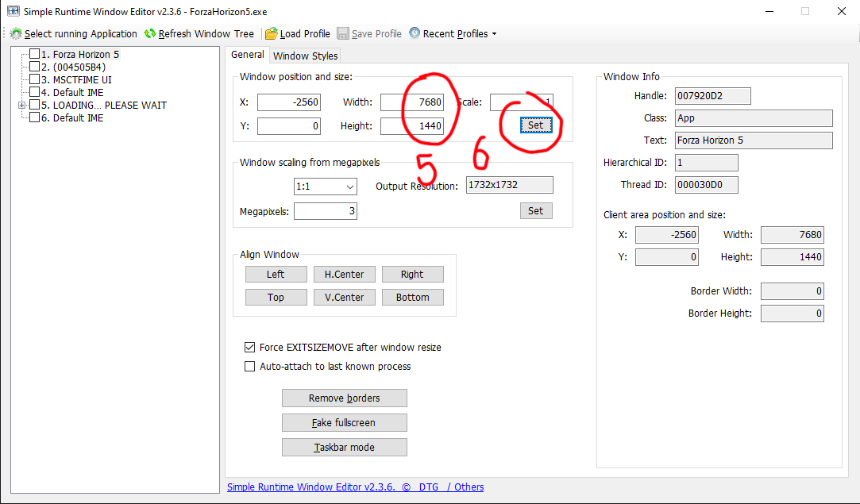
Task: Click the Scale input field
Action: (x=522, y=102)
